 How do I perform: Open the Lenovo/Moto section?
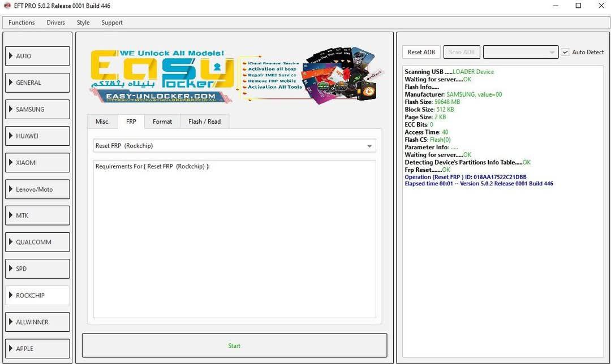[37, 189]
